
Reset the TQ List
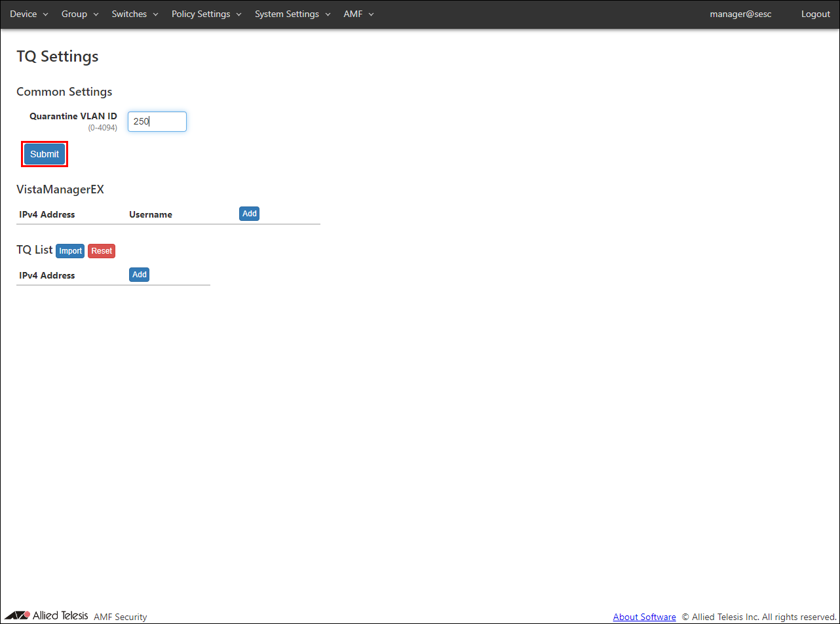(x=102, y=251)
